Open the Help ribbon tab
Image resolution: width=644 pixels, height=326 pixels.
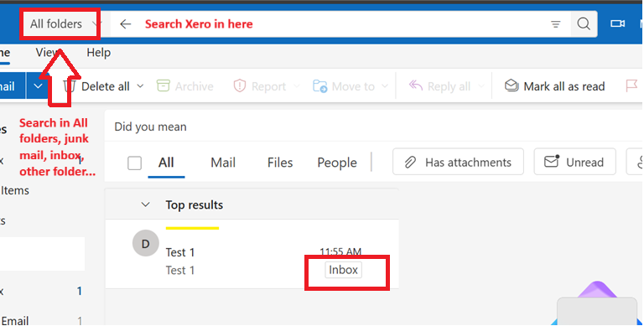(99, 53)
